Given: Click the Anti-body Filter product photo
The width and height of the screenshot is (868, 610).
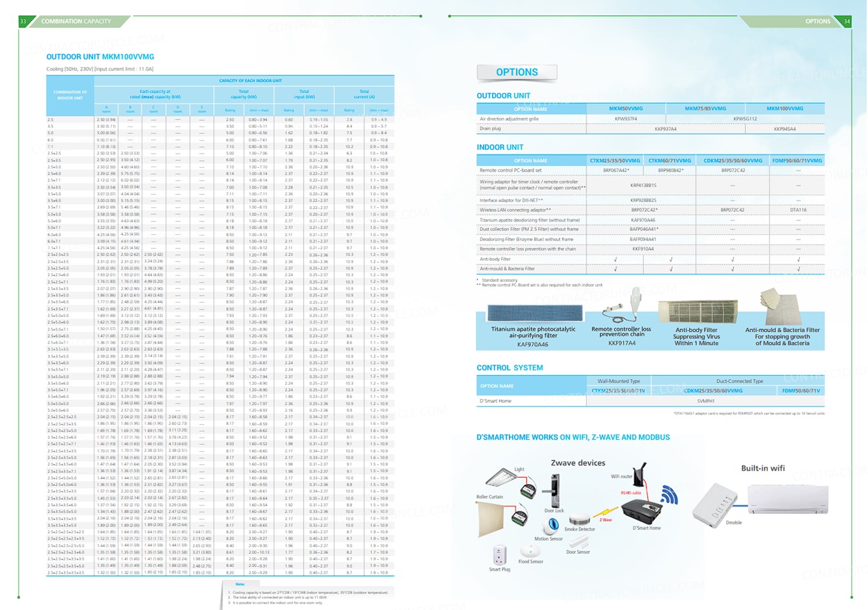Looking at the screenshot, I should [697, 311].
